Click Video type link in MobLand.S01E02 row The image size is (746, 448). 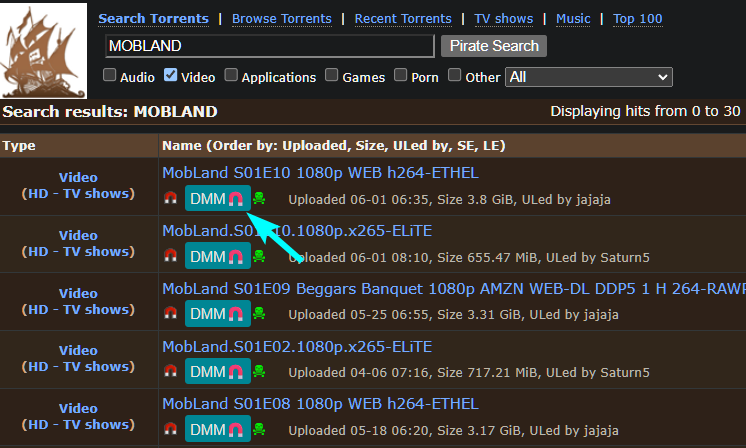coord(78,351)
